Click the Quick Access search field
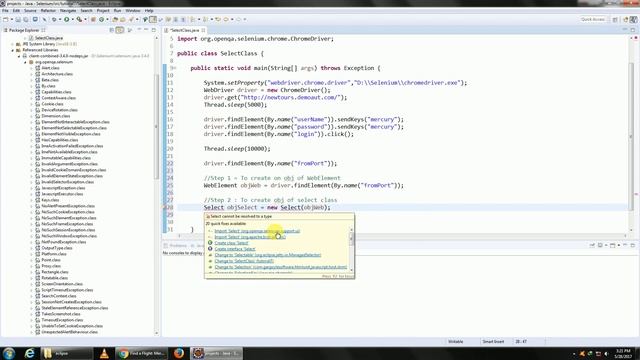 [x=593, y=19]
